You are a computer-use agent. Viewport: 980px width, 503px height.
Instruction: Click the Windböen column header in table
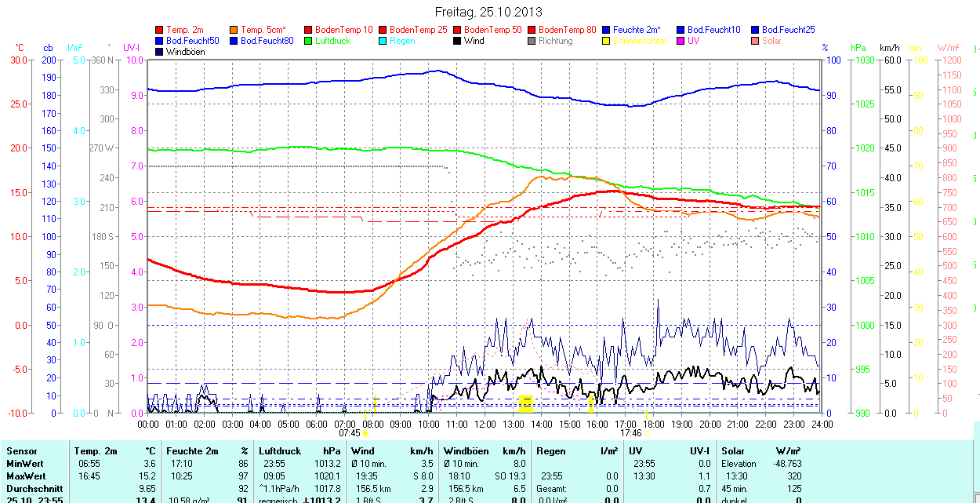[x=466, y=451]
